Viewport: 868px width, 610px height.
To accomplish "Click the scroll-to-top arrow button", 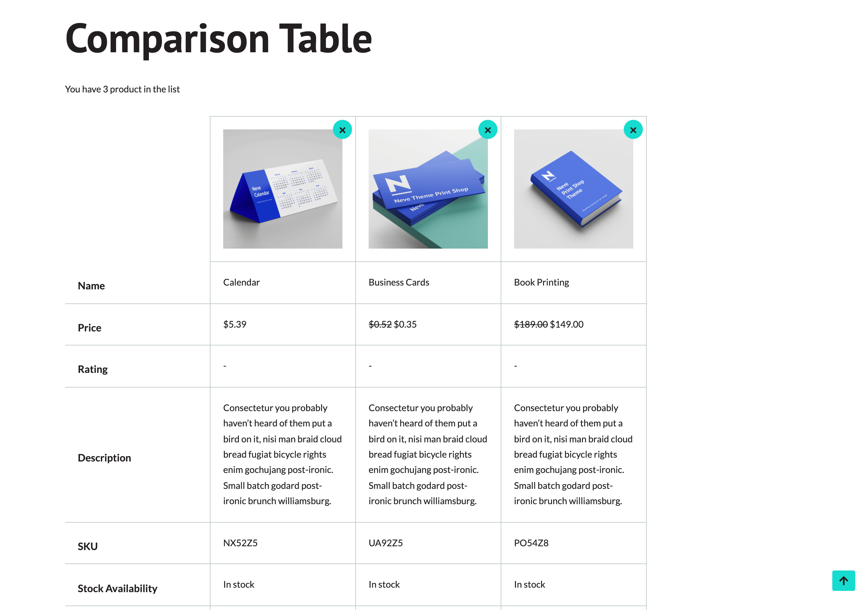I will tap(843, 580).
